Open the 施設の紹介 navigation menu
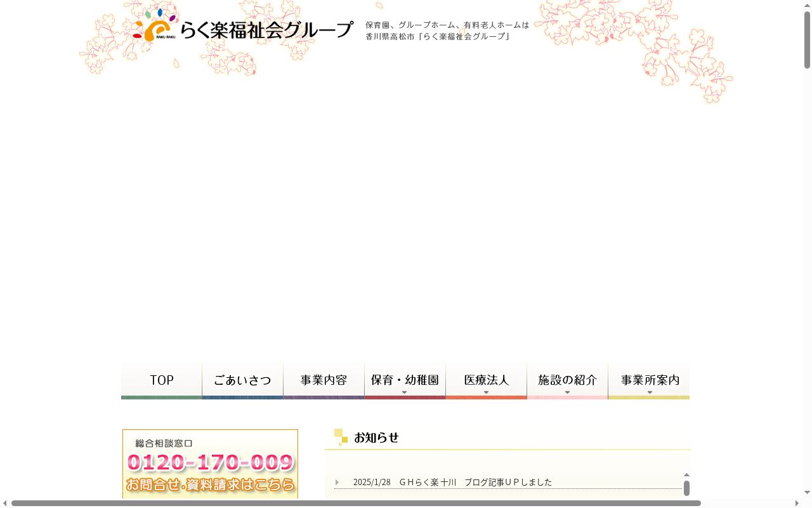The height and width of the screenshot is (508, 812). pos(568,380)
